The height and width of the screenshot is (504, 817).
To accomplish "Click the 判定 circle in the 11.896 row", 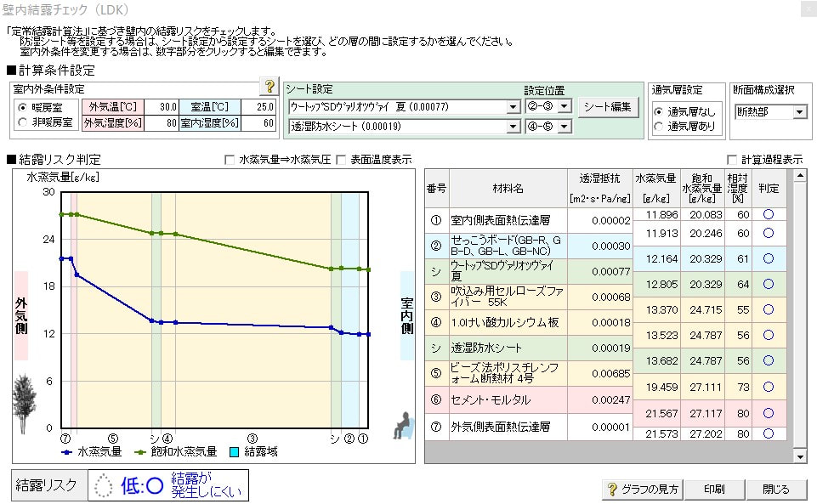I will [x=769, y=214].
